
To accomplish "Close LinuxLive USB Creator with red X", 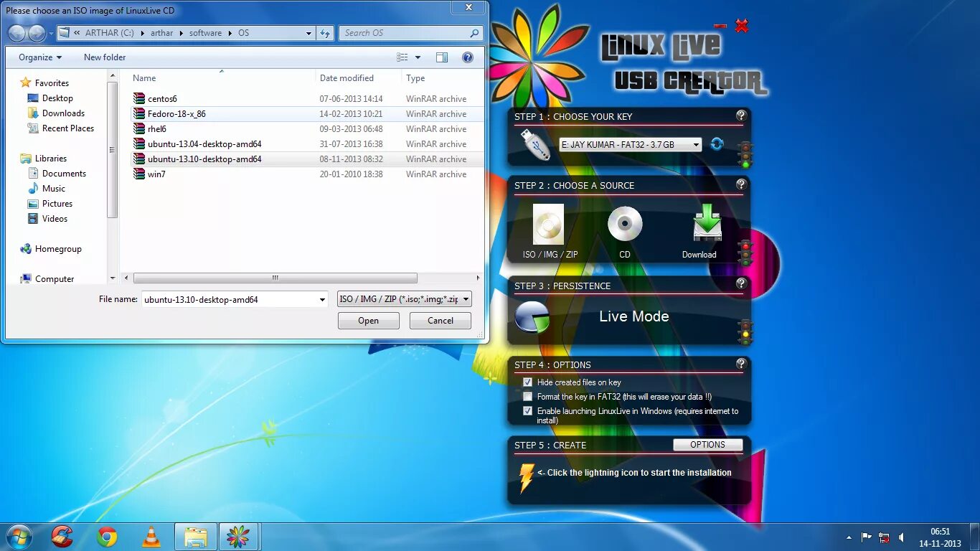I will click(742, 27).
